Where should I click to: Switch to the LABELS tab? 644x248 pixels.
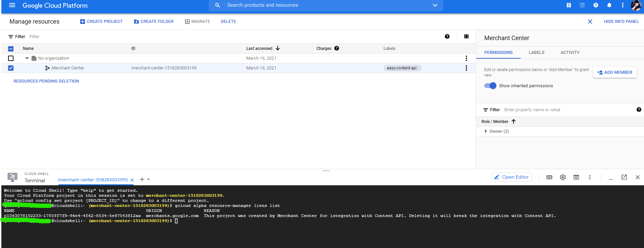coord(536,53)
